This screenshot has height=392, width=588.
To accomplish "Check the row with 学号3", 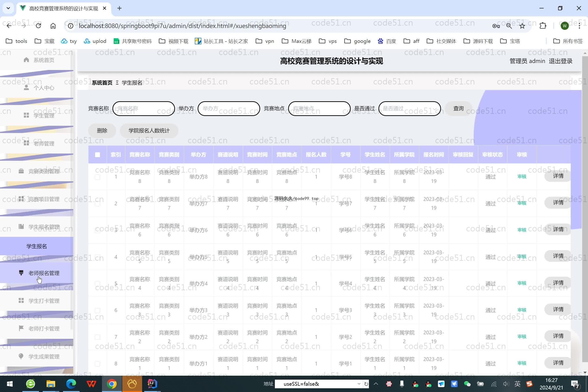I will tap(98, 310).
